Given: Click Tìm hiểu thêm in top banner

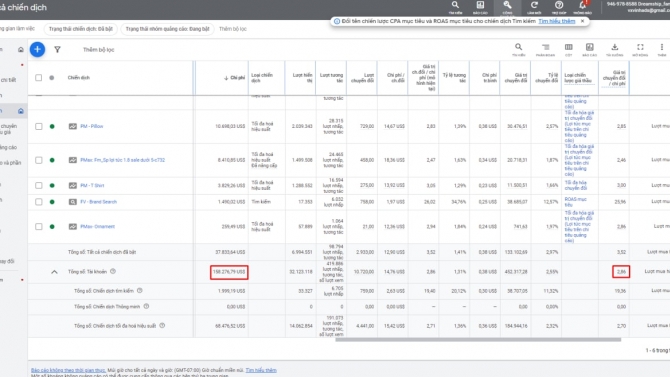Looking at the screenshot, I should click(x=556, y=21).
